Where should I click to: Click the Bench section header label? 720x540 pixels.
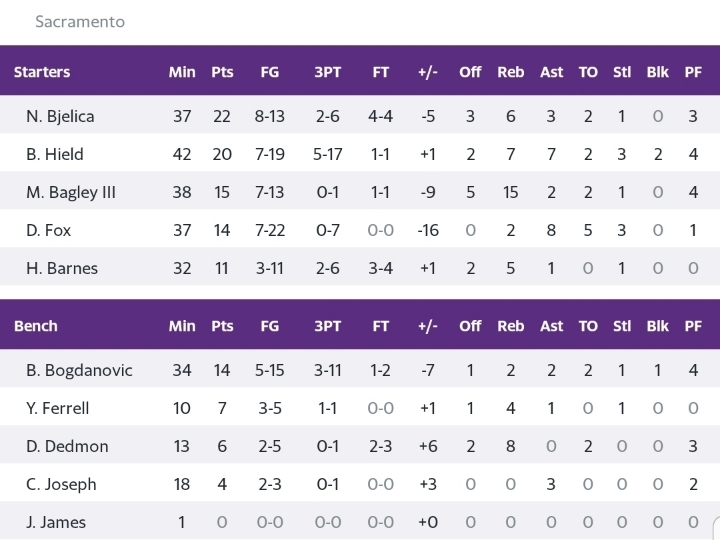pyautogui.click(x=36, y=326)
